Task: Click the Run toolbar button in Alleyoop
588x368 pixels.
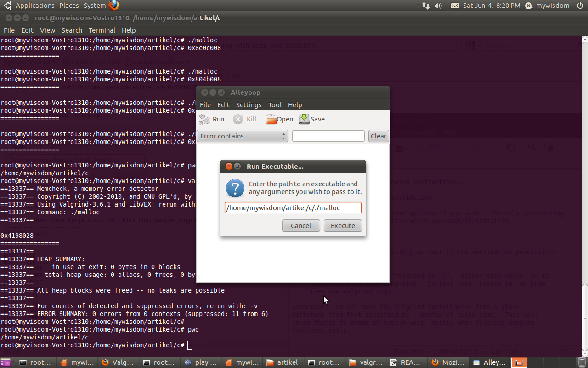Action: pyautogui.click(x=212, y=119)
